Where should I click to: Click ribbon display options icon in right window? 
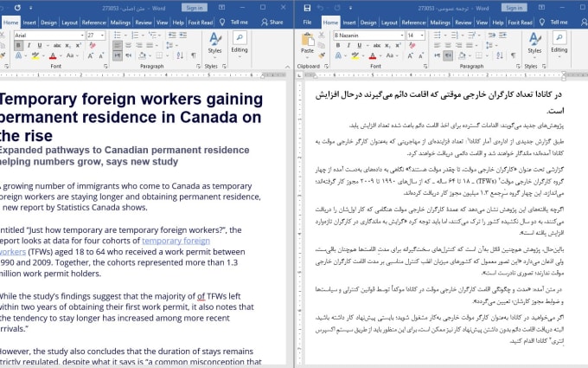541,8
